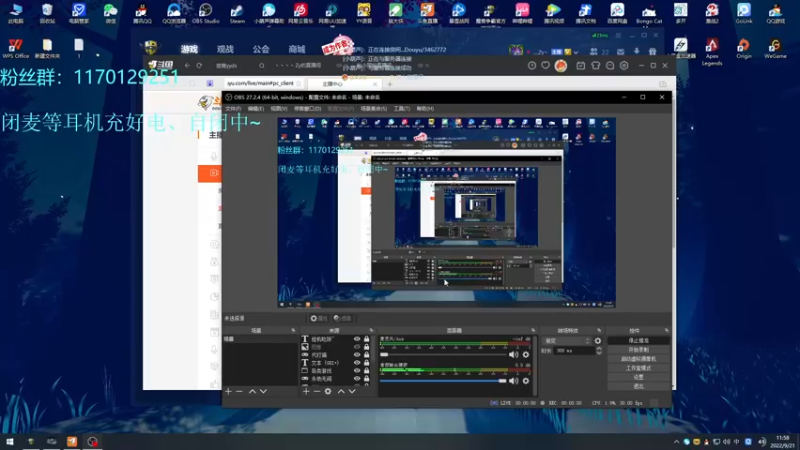
Task: Open the GoLink desktop shortcut
Action: tap(744, 13)
